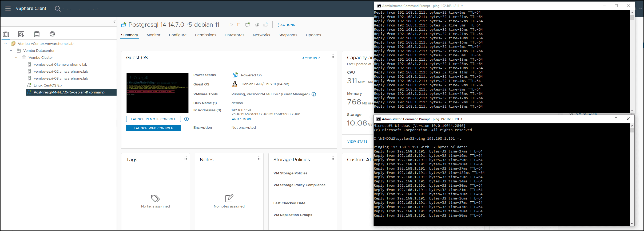Click the VIEW STATS link
Viewport: 644px width, 231px height.
pyautogui.click(x=357, y=142)
